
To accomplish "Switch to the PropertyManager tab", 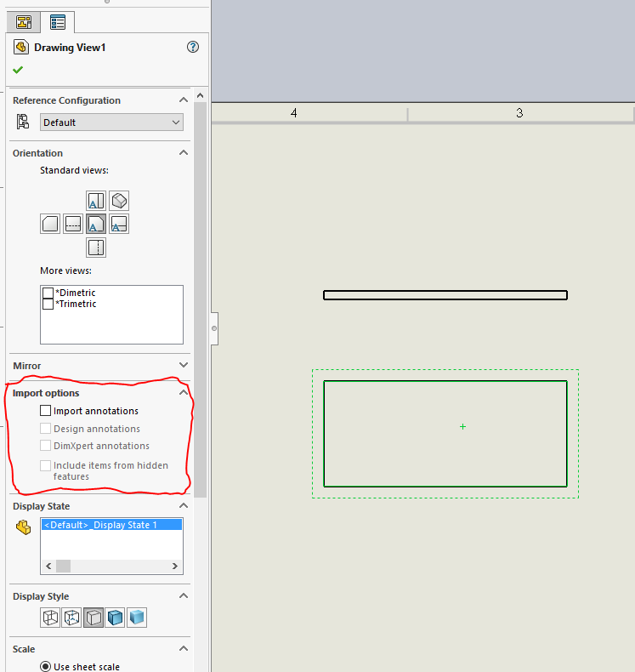I will pos(58,22).
